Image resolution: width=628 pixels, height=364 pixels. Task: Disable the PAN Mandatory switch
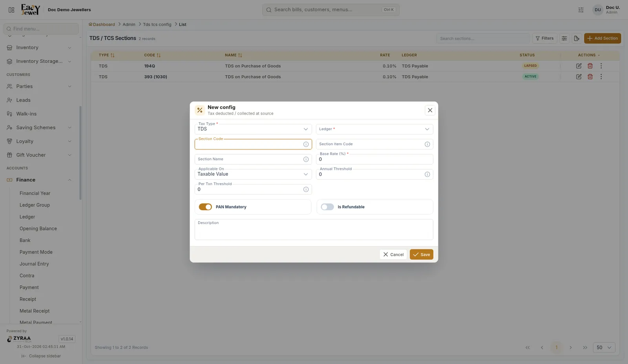point(205,207)
